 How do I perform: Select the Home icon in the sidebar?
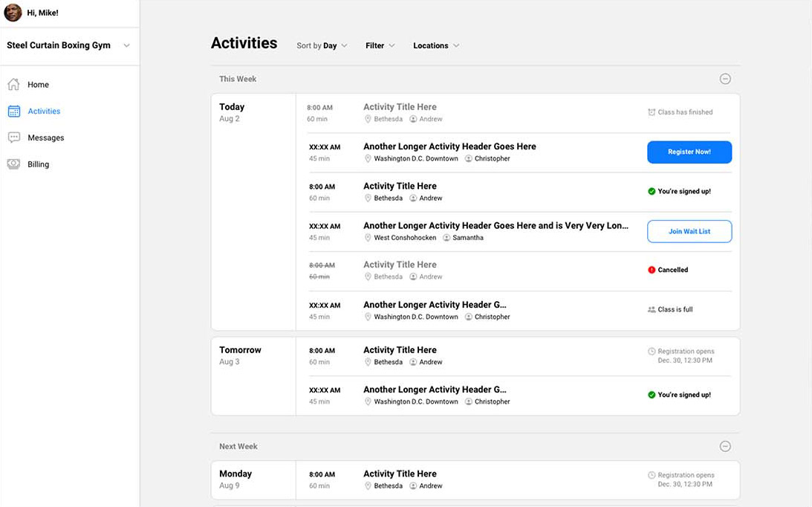[x=13, y=84]
